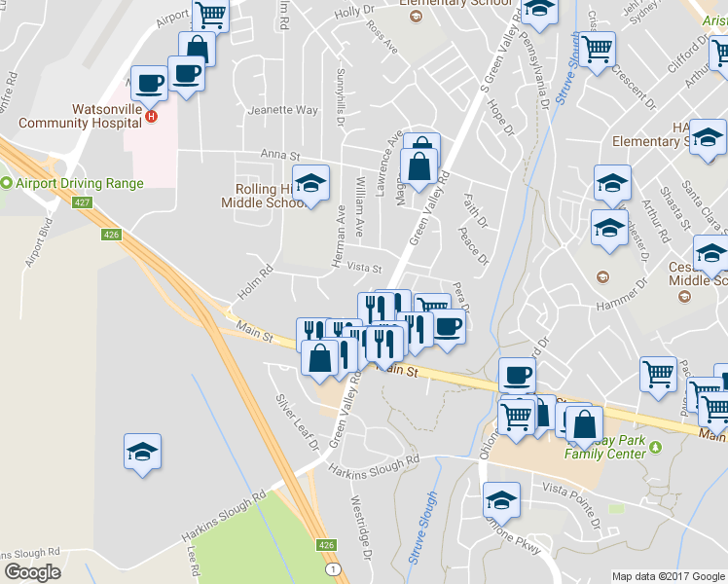Viewport: 728px width, 584px height.
Task: Click the Google logo link
Action: click(x=33, y=572)
